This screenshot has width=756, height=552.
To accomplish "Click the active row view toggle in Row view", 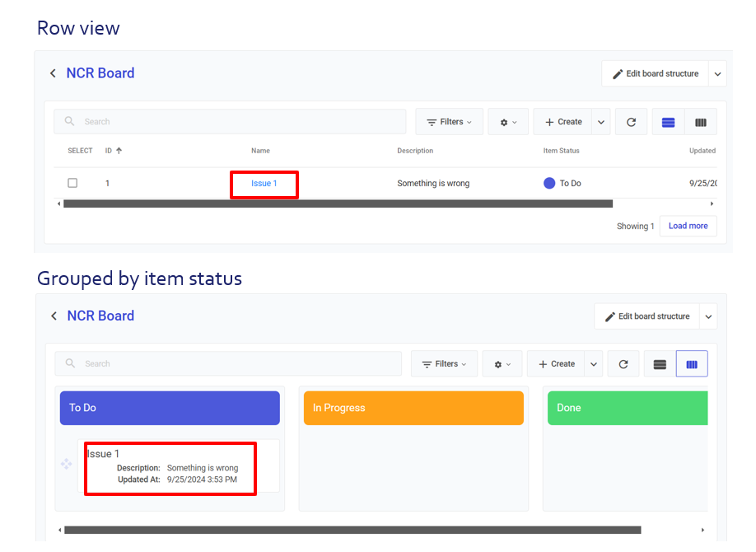I will coord(668,122).
